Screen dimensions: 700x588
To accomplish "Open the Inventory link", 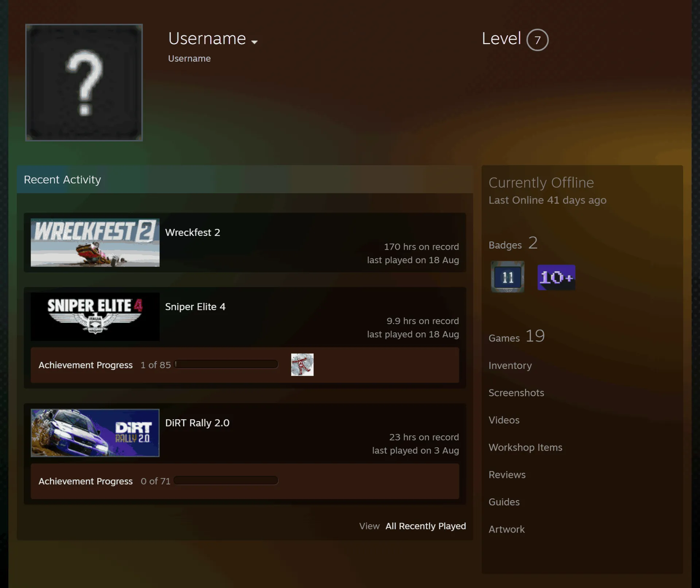I will [510, 365].
